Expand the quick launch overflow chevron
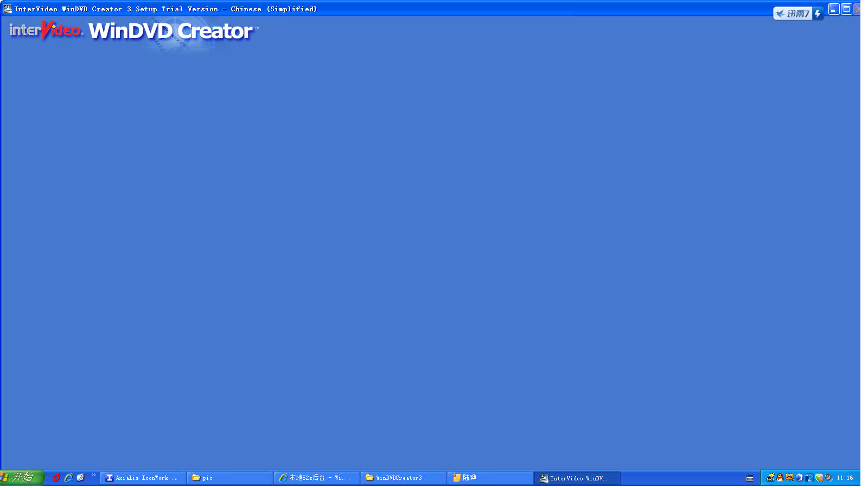The width and height of the screenshot is (868, 488). click(93, 475)
